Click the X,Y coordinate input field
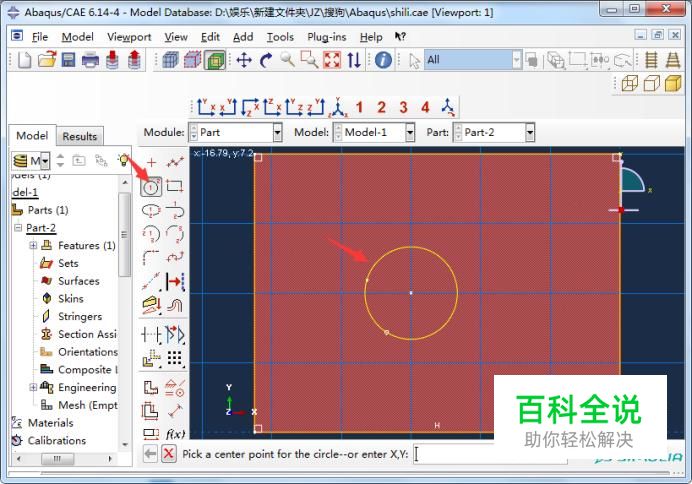The width and height of the screenshot is (692, 484). [490, 454]
